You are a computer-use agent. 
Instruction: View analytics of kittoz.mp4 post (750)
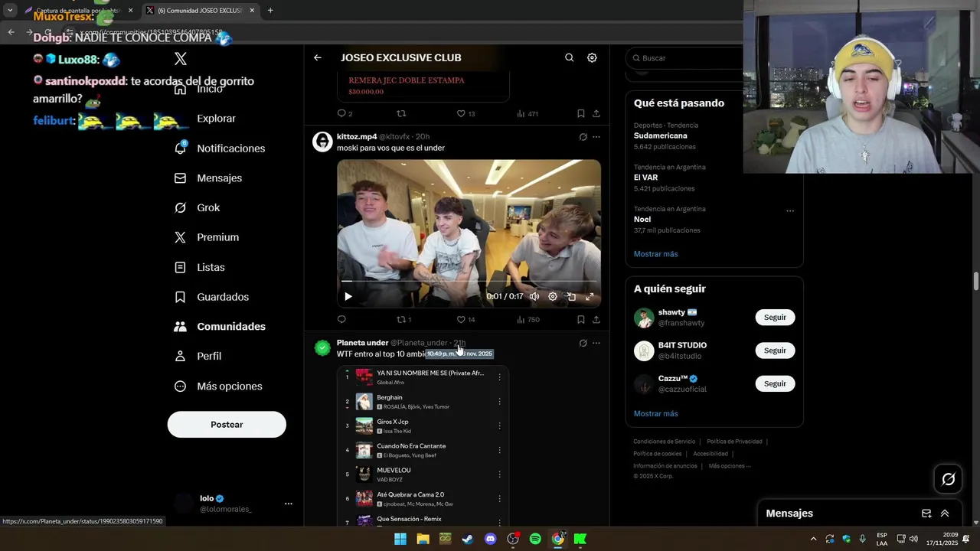click(528, 319)
